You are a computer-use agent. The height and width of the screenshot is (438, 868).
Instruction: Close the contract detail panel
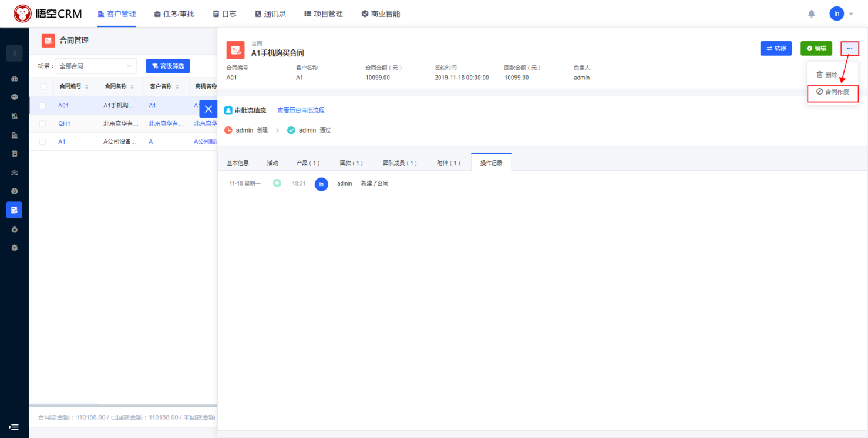[x=208, y=109]
